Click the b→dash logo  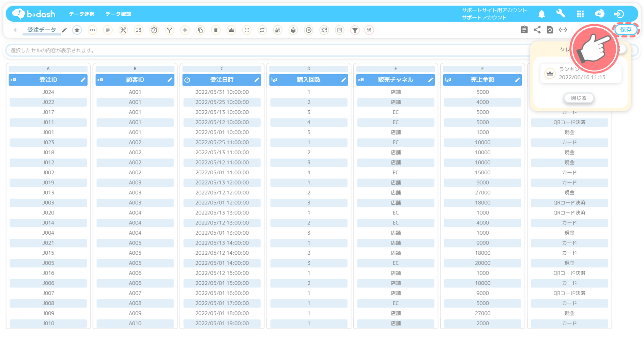pyautogui.click(x=34, y=14)
